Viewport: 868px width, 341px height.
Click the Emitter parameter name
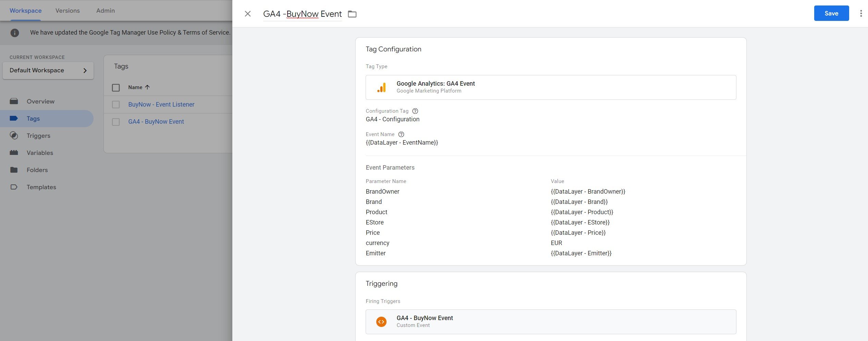376,253
